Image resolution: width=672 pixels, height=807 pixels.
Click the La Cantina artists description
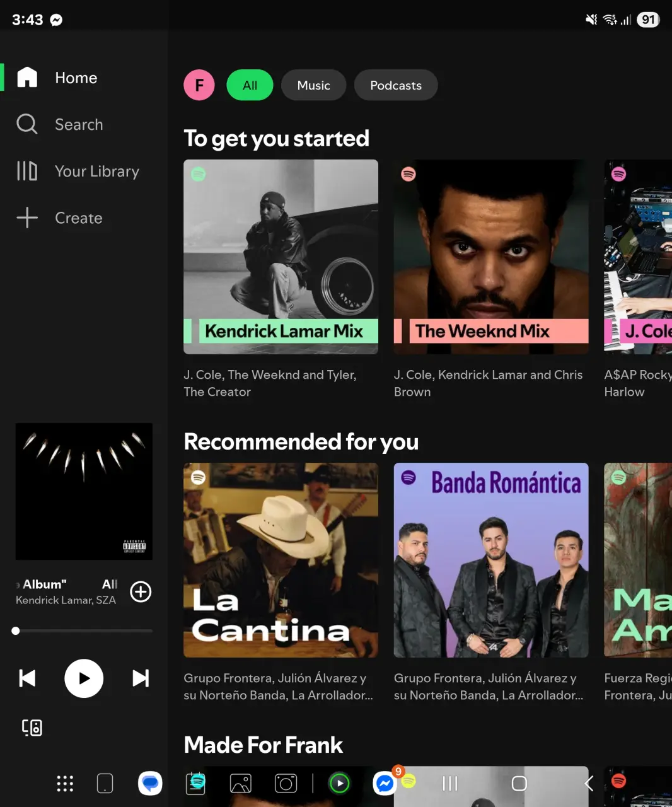point(278,687)
